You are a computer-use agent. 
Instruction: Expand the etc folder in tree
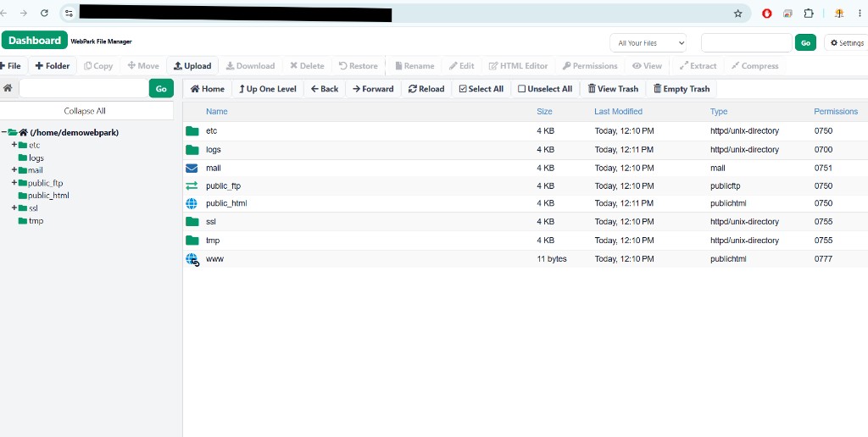(14, 144)
